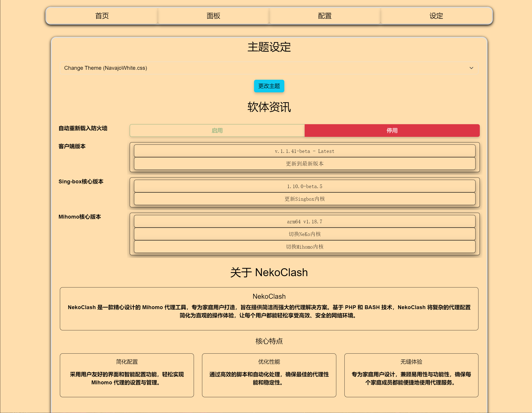
Task: Click the v.1.1.41-beta - Latest version field
Action: pyautogui.click(x=304, y=151)
